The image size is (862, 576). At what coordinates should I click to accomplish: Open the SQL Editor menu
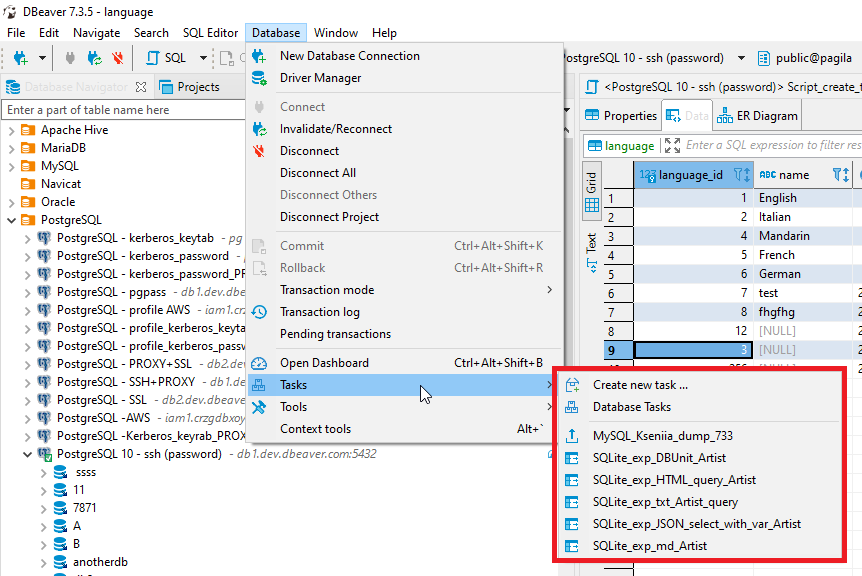[210, 33]
